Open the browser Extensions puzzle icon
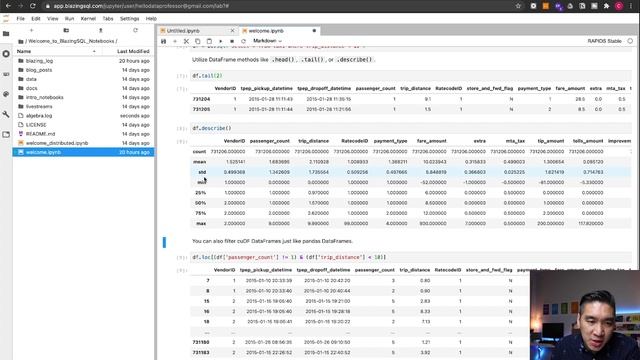 (x=607, y=6)
